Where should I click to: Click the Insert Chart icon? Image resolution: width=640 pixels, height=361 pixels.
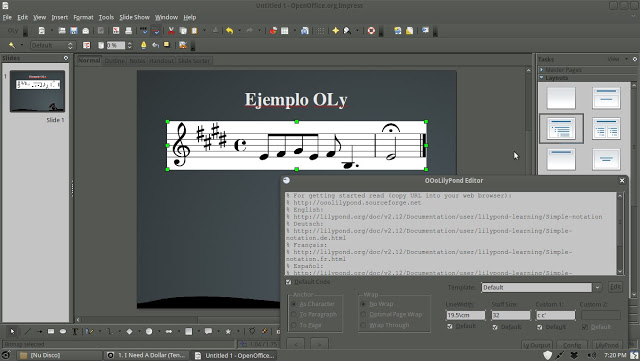click(x=273, y=31)
